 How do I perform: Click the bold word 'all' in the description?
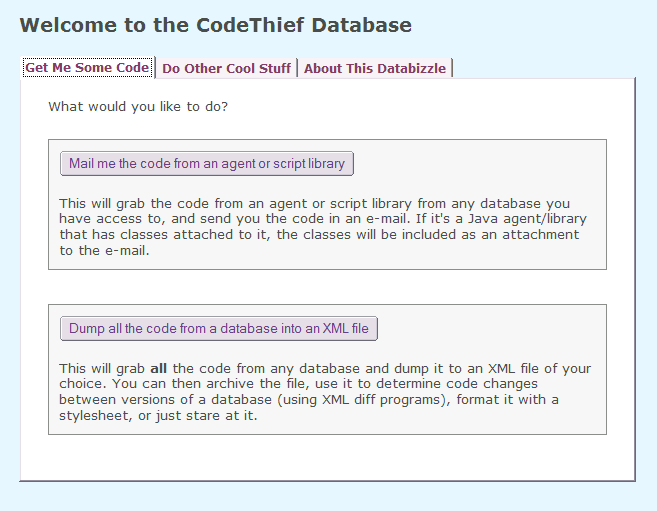pyautogui.click(x=158, y=369)
